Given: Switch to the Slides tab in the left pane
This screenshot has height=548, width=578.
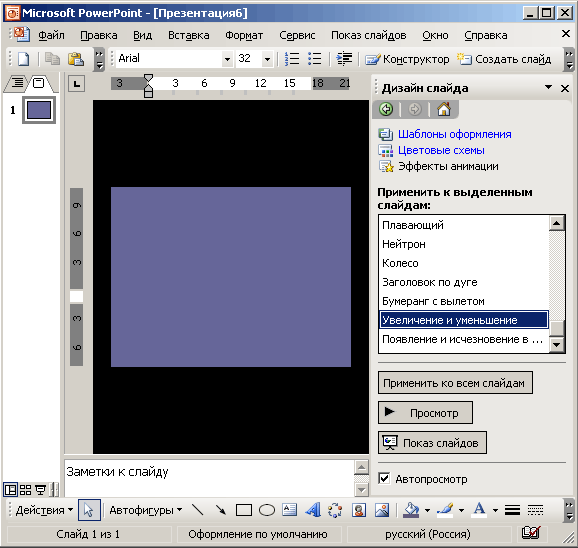Looking at the screenshot, I should pyautogui.click(x=38, y=83).
